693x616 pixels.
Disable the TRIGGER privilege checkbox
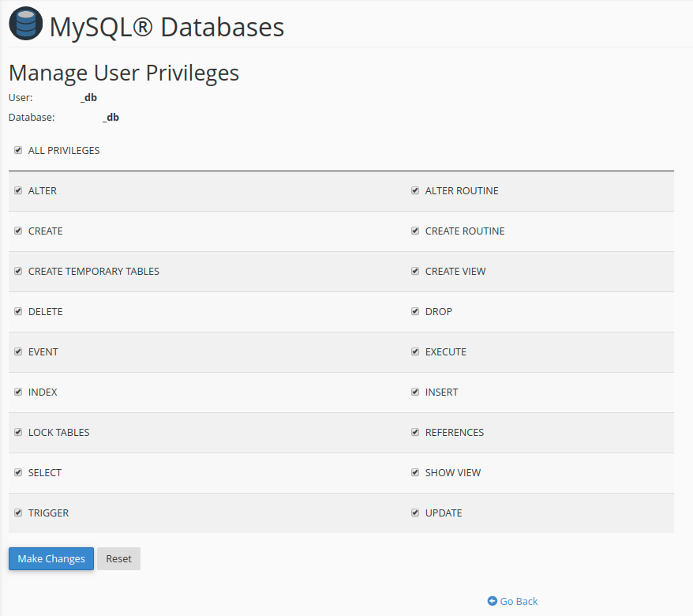[18, 513]
